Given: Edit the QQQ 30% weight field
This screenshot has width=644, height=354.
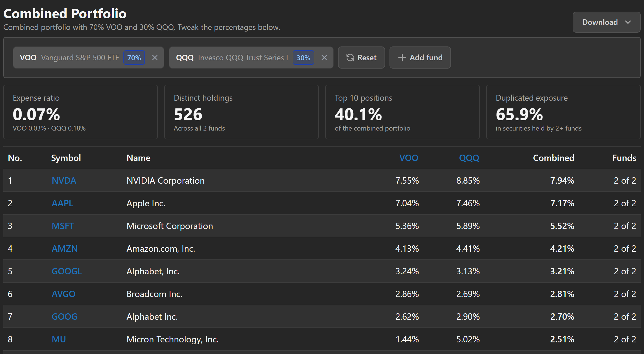Looking at the screenshot, I should point(303,58).
